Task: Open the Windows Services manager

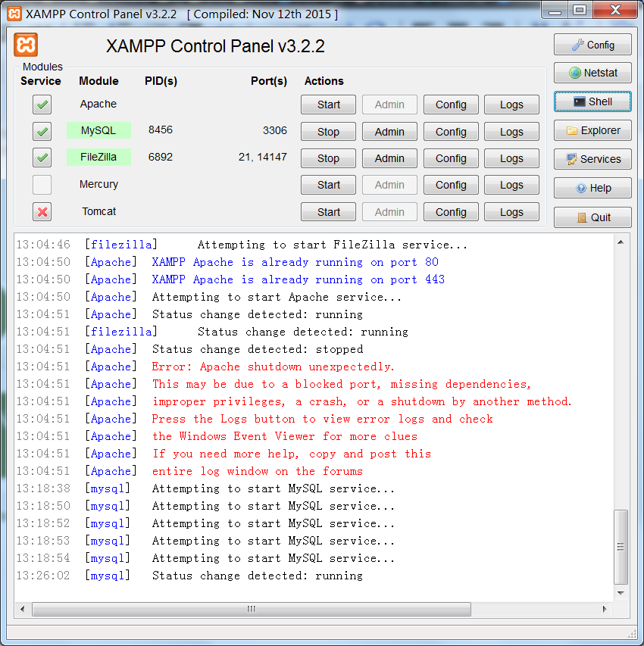Action: [x=592, y=159]
